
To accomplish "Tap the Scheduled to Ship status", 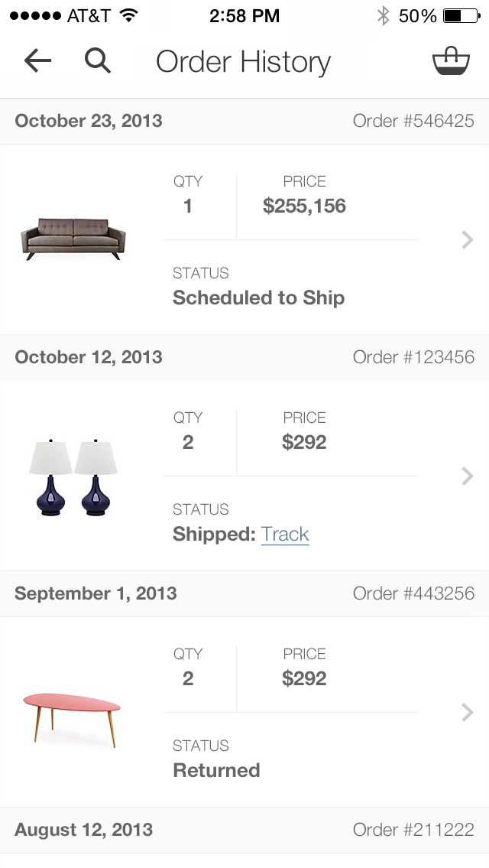I will [x=258, y=297].
